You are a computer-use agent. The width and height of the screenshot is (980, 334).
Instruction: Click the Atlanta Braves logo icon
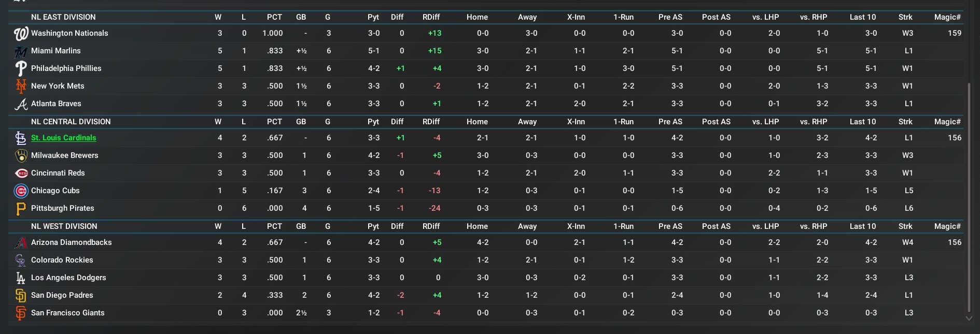coord(21,104)
